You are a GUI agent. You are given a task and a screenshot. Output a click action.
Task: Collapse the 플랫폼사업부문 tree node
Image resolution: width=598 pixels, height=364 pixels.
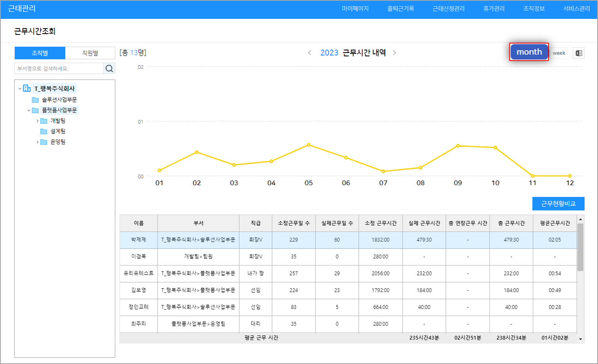click(x=29, y=110)
